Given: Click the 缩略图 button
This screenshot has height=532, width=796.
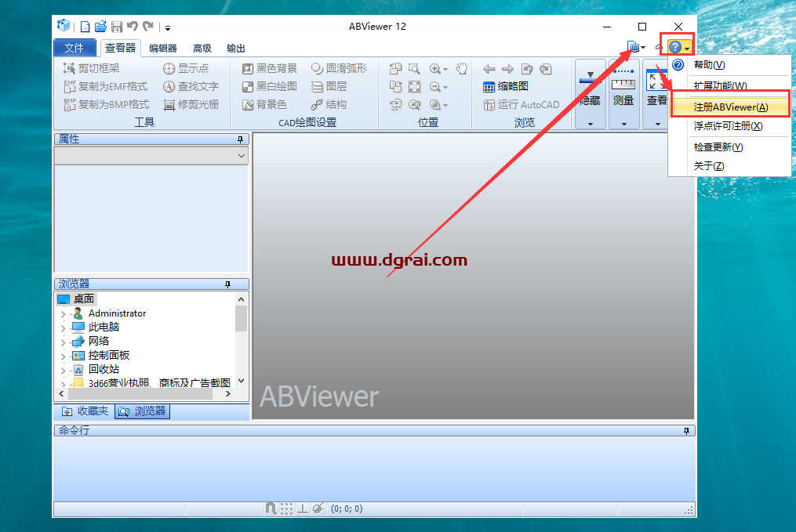Looking at the screenshot, I should click(x=506, y=87).
